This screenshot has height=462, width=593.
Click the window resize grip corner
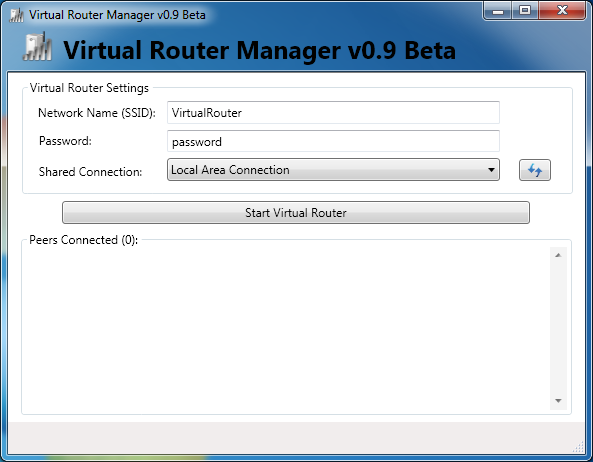[x=578, y=447]
